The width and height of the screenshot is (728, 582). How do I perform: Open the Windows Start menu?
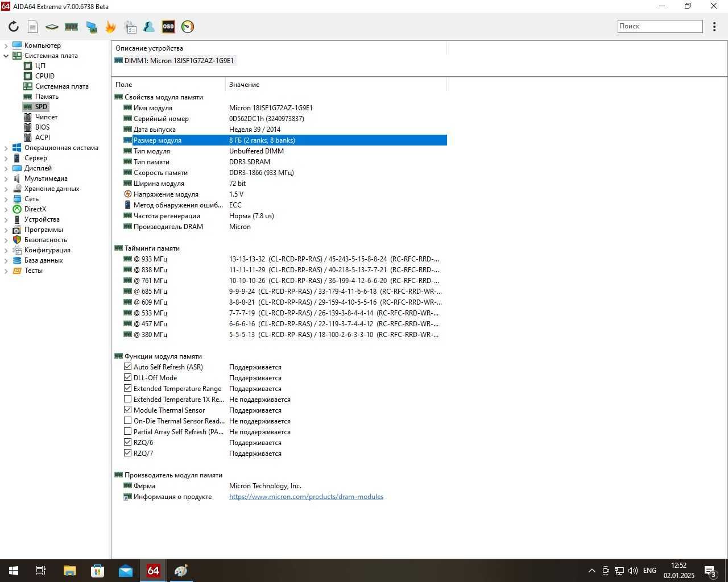tap(14, 571)
